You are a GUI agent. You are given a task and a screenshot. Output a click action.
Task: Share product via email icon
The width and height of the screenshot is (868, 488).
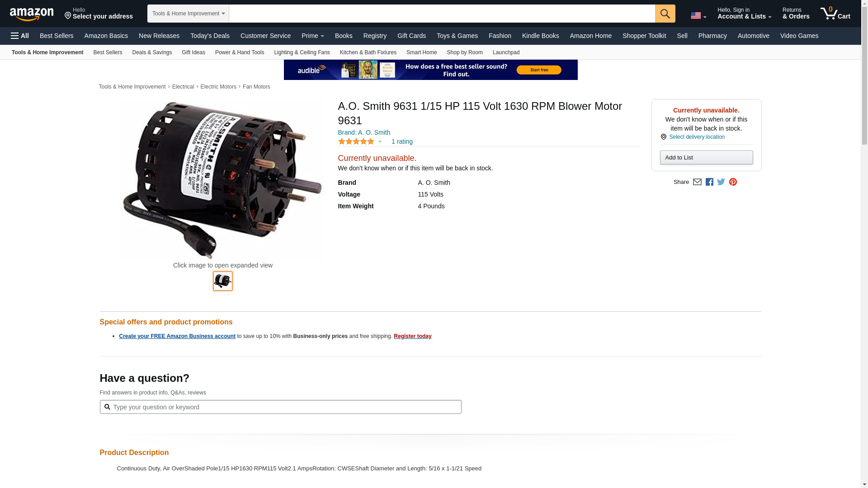[697, 182]
